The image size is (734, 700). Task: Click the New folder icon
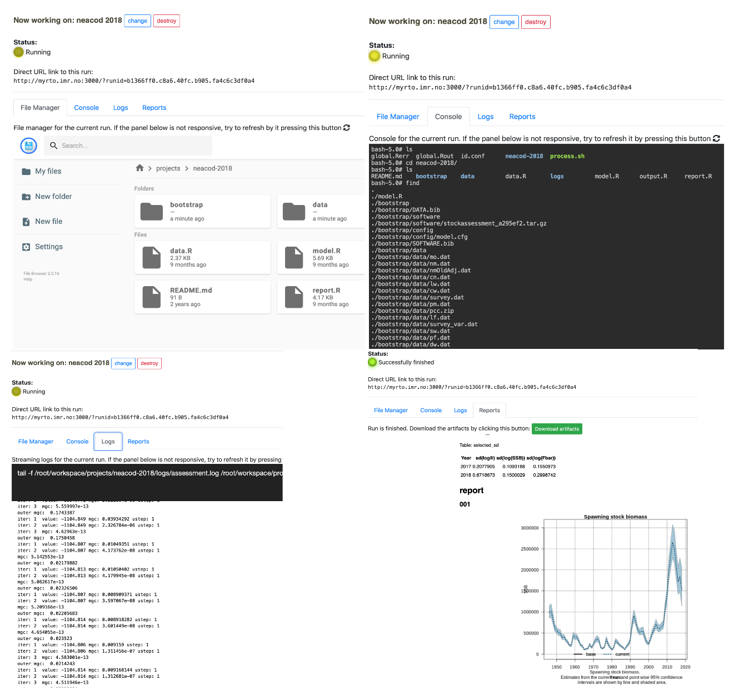tap(26, 197)
